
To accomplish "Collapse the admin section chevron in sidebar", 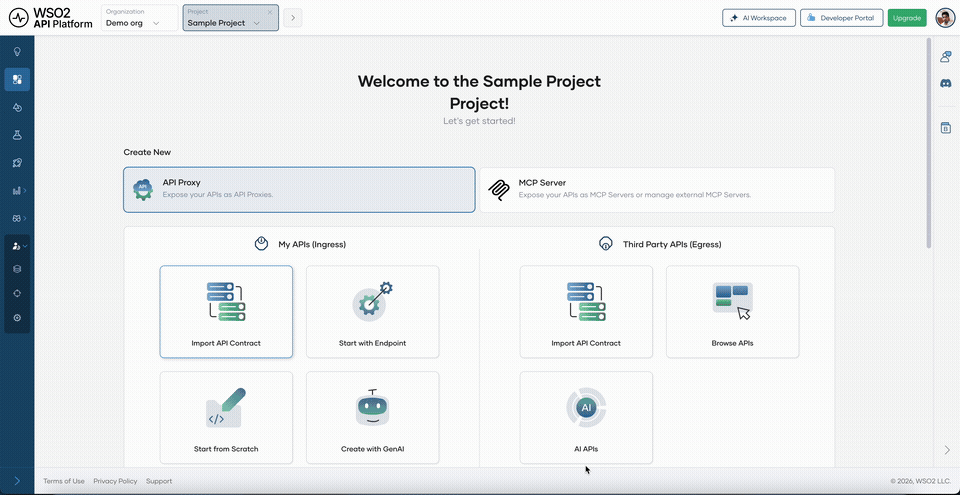I will 25,246.
